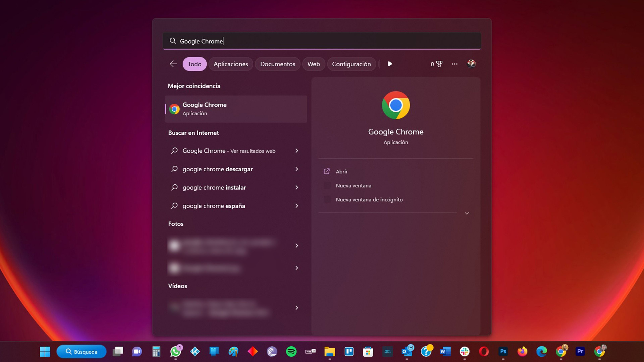Screen dimensions: 644x362
Task: Go back with the left arrow
Action: (173, 64)
